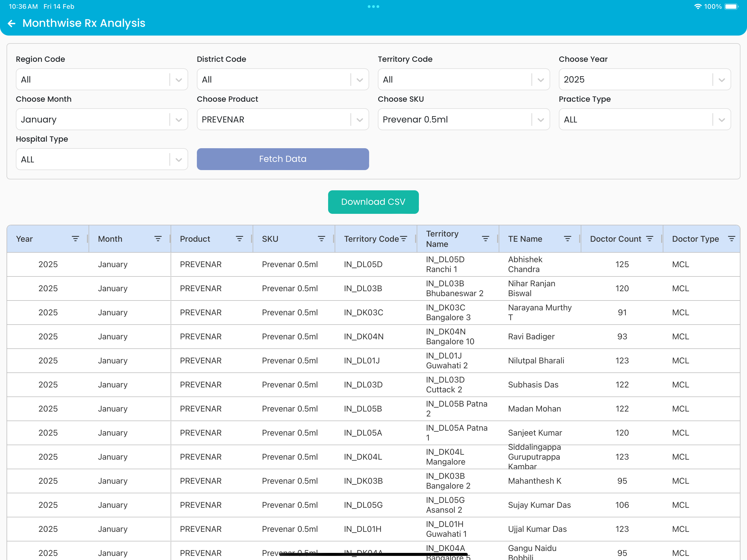Sort by the Product column header
The height and width of the screenshot is (560, 747).
(x=195, y=239)
